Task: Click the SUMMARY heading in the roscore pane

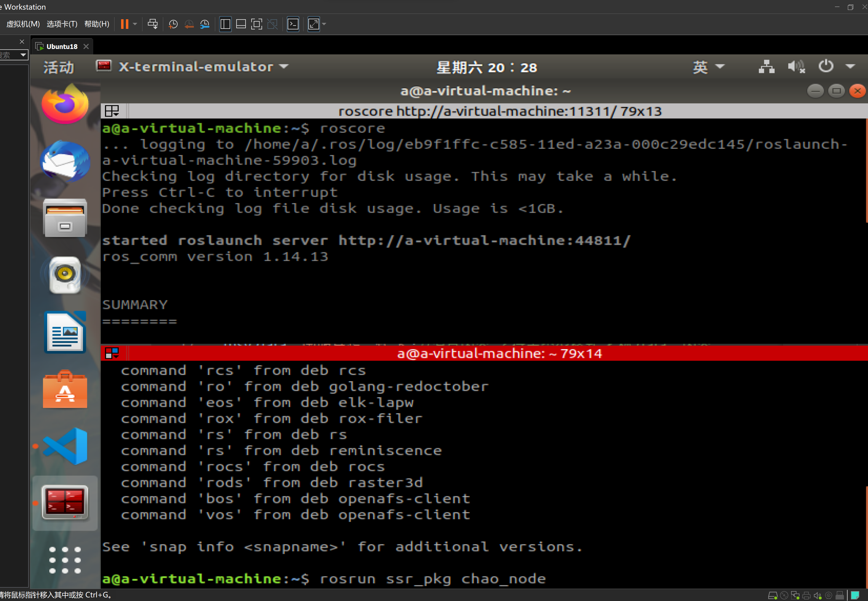Action: (135, 305)
